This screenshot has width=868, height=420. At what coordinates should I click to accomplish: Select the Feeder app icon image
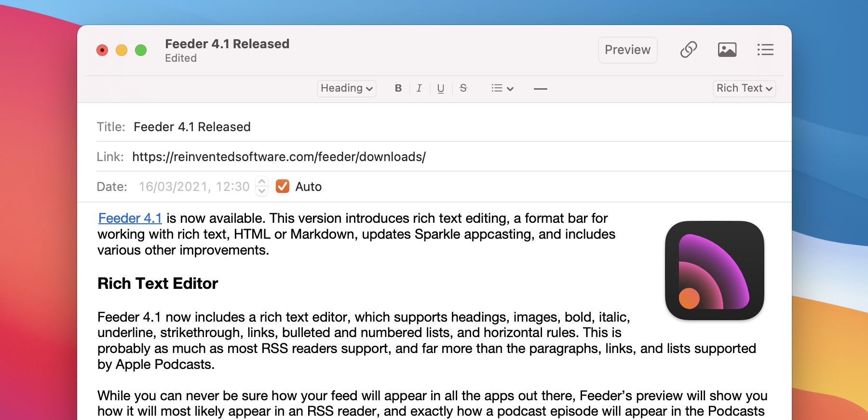(x=714, y=271)
